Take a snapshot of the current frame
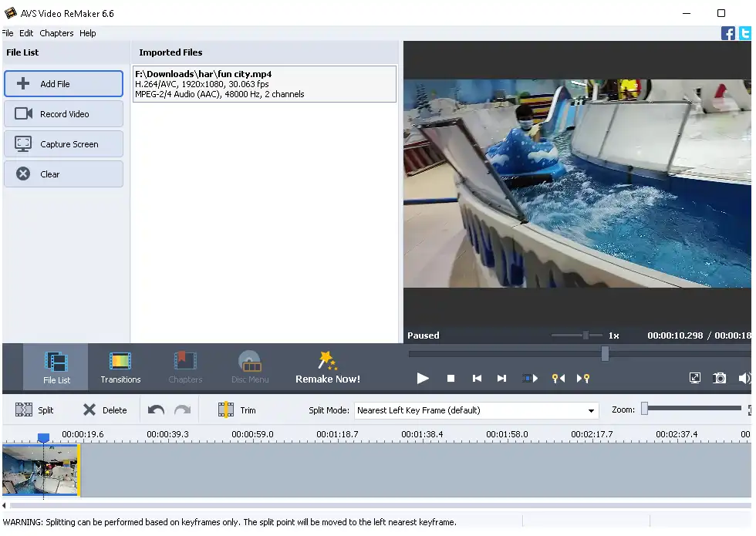The image size is (756, 536). tap(720, 378)
